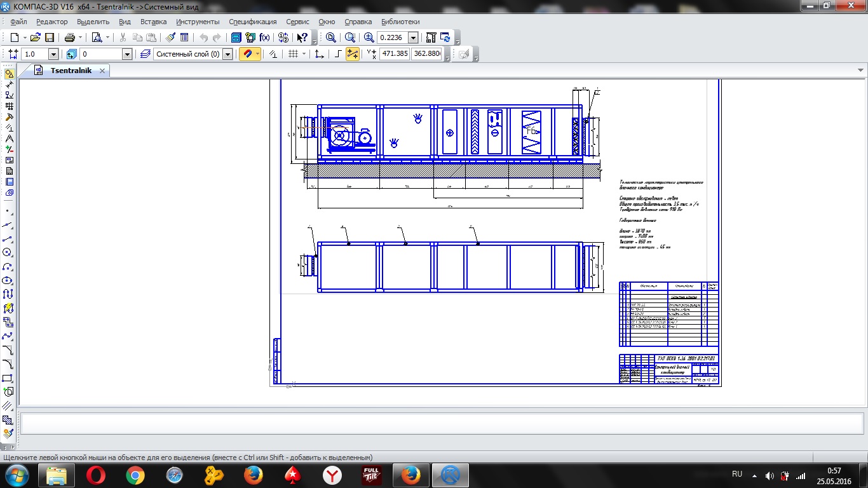
Task: Click the zoom in plus magnifier
Action: point(369,37)
